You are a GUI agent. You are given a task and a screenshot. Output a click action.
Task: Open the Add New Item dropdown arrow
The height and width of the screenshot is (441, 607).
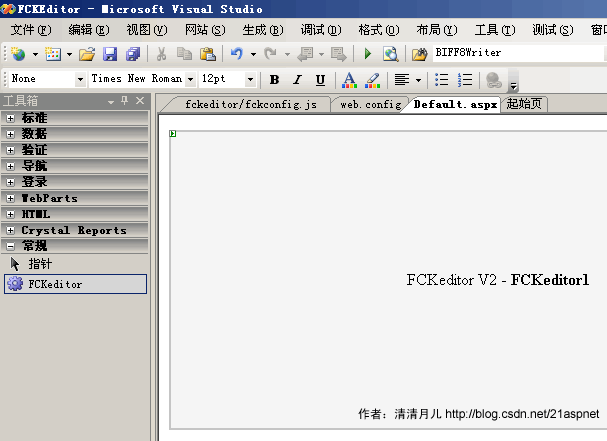(69, 54)
